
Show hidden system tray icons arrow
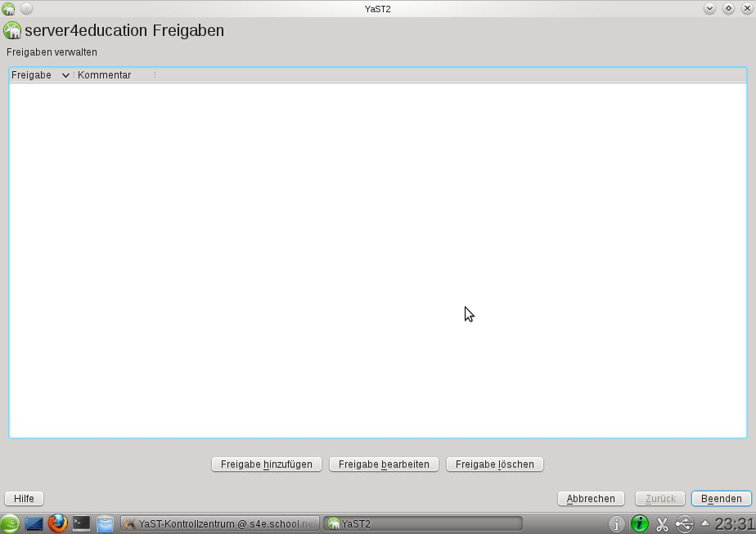[705, 523]
